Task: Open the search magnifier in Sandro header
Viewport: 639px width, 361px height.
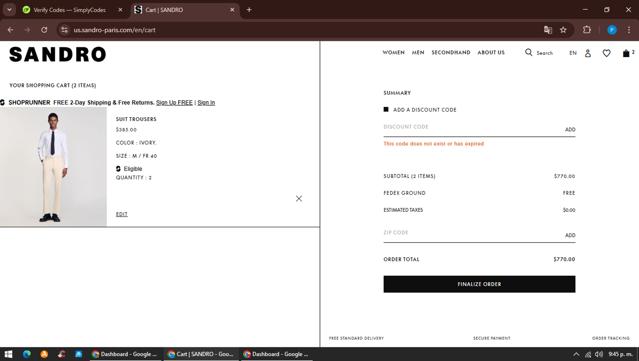Action: coord(529,52)
